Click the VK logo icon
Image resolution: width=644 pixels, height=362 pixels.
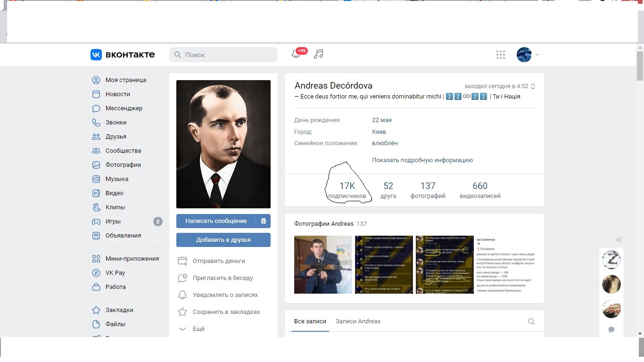coord(96,55)
